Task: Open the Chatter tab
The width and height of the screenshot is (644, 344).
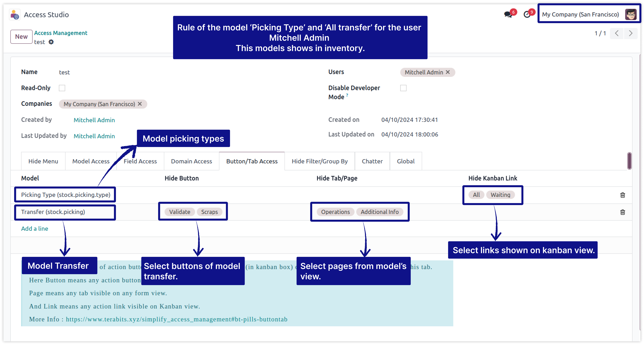Action: coord(372,161)
